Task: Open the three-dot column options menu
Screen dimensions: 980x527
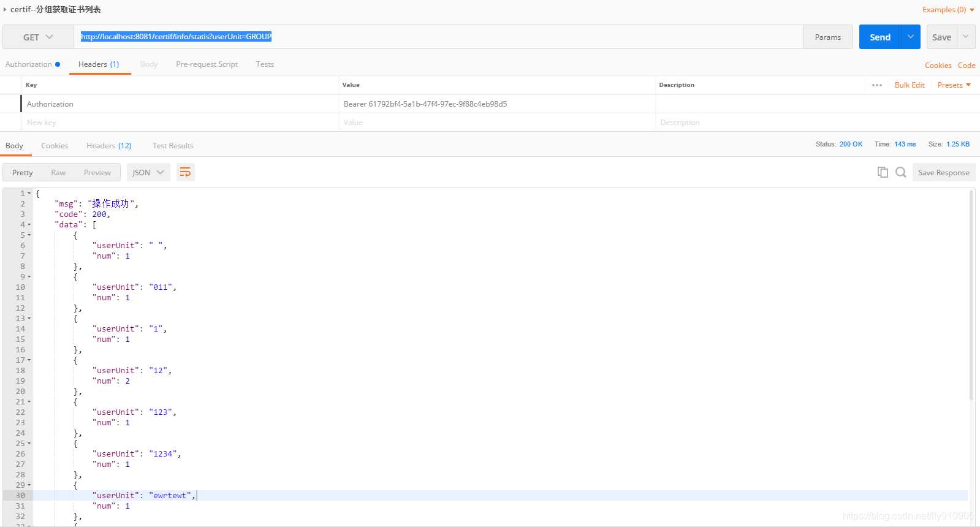Action: click(x=877, y=85)
